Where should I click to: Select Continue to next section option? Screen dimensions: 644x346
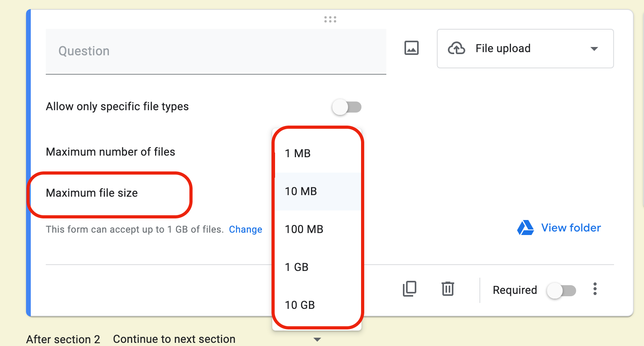(x=174, y=339)
